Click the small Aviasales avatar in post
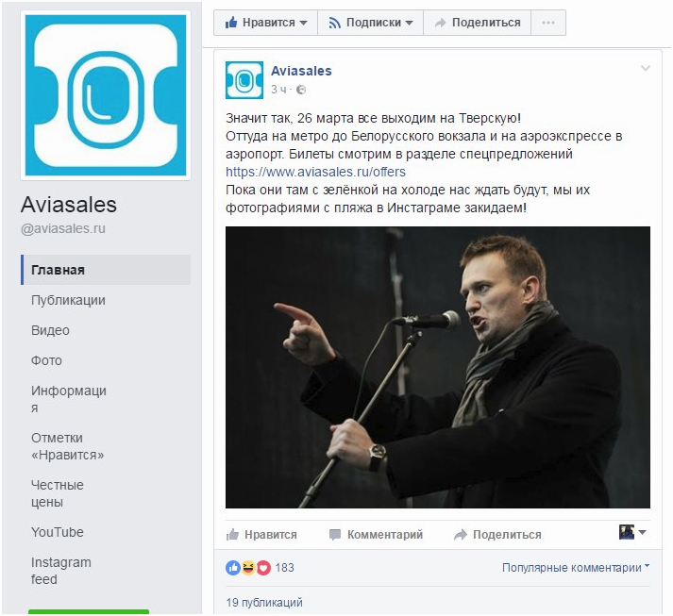This screenshot has height=616, width=673. point(244,80)
